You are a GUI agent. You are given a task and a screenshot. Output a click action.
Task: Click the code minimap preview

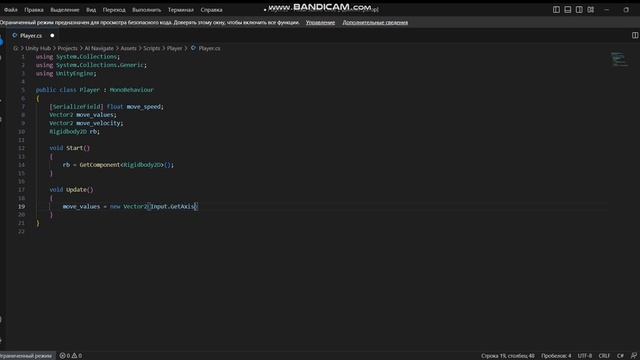[619, 60]
